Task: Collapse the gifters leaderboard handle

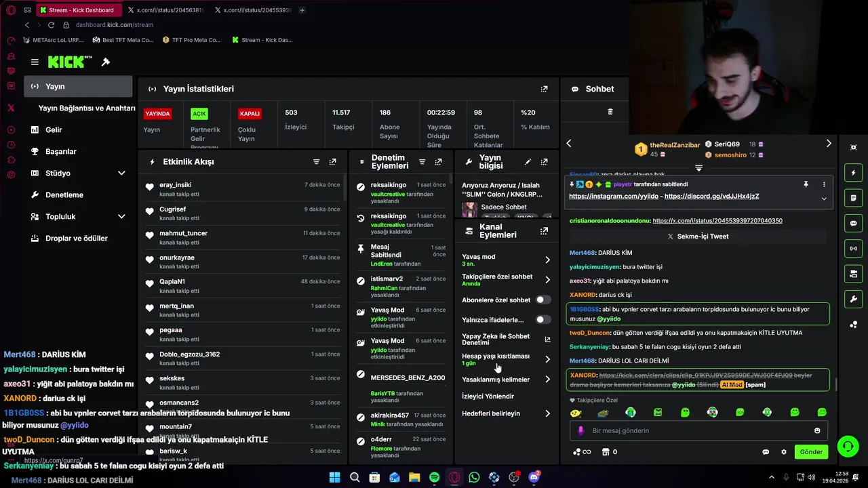Action: tap(698, 167)
